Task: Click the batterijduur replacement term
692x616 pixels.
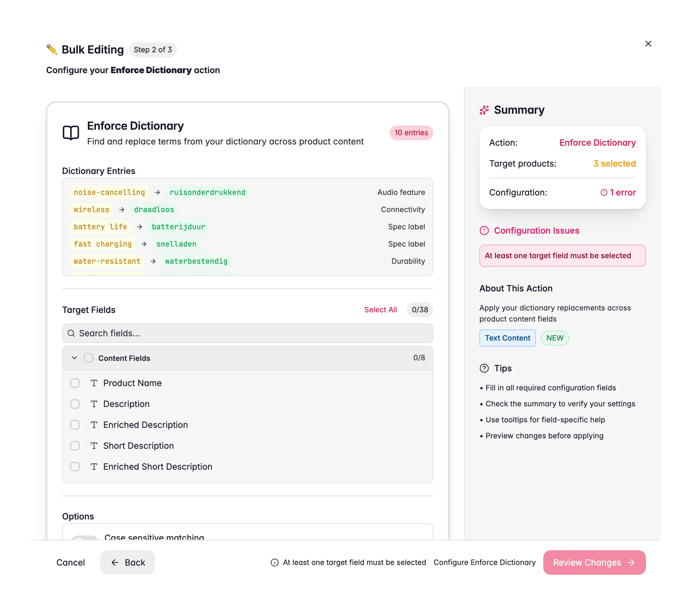Action: tap(179, 227)
